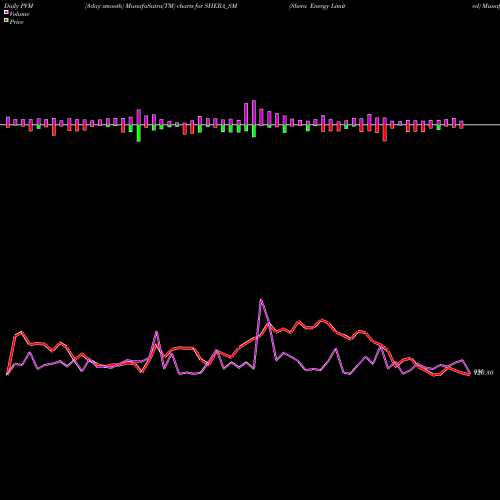Image resolution: width=500 pixels, height=500 pixels.
Task: Click the tallest magenta volume bar
Action: point(254,113)
